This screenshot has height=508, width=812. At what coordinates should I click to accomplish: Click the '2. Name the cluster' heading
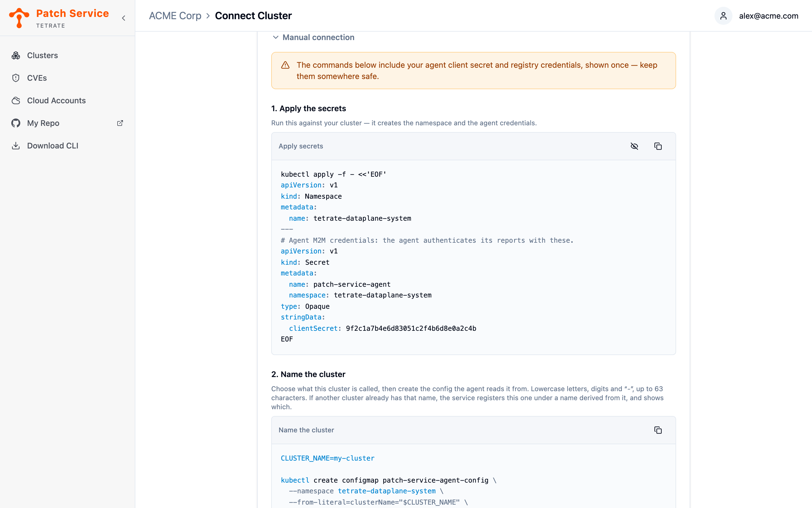(308, 374)
